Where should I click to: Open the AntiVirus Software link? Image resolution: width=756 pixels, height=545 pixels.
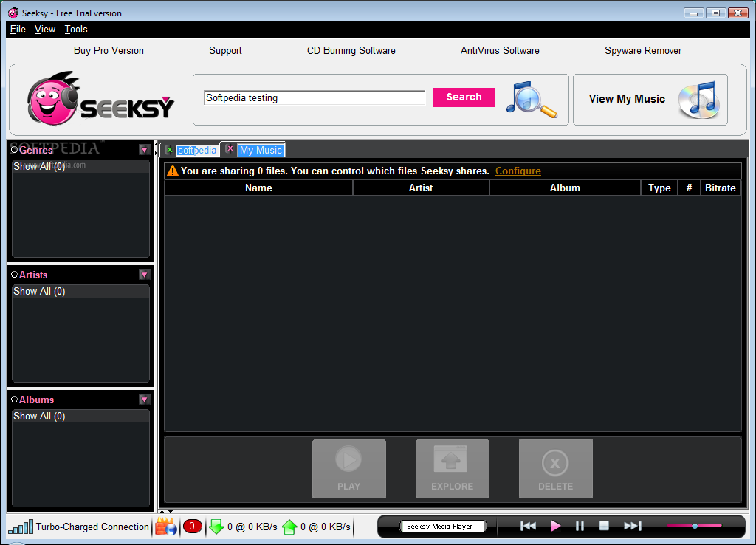coord(500,51)
